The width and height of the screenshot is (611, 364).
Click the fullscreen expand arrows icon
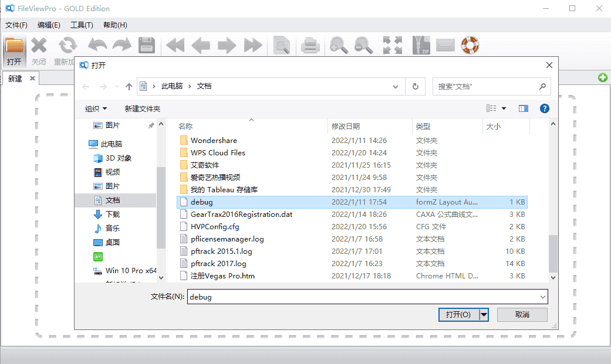click(393, 45)
